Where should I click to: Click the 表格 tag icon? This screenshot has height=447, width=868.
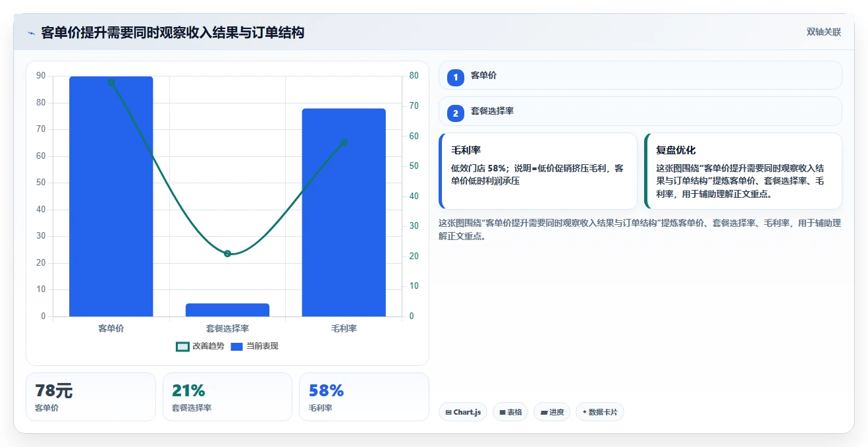pos(502,413)
